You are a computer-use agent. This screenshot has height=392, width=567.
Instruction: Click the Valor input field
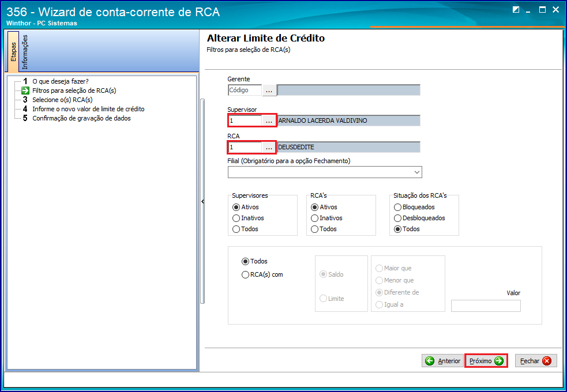point(486,306)
